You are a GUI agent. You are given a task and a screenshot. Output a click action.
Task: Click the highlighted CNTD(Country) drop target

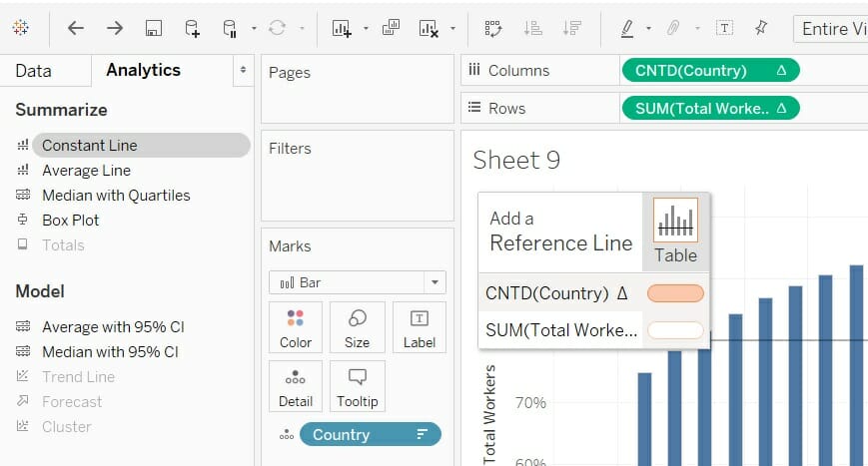pyautogui.click(x=675, y=293)
